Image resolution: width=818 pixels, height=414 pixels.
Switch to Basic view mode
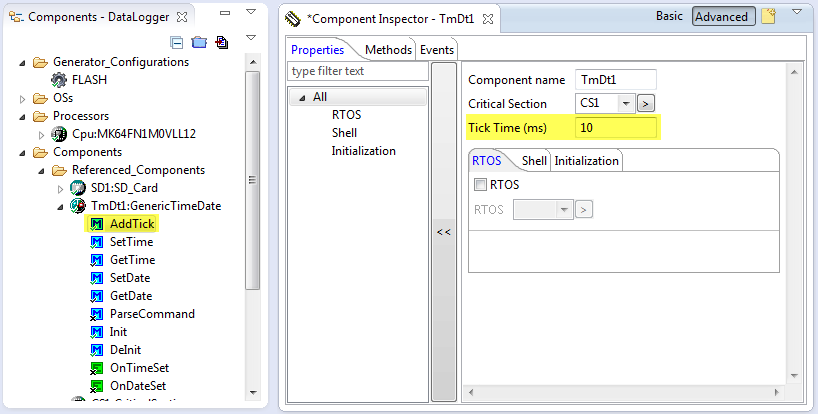tap(669, 16)
